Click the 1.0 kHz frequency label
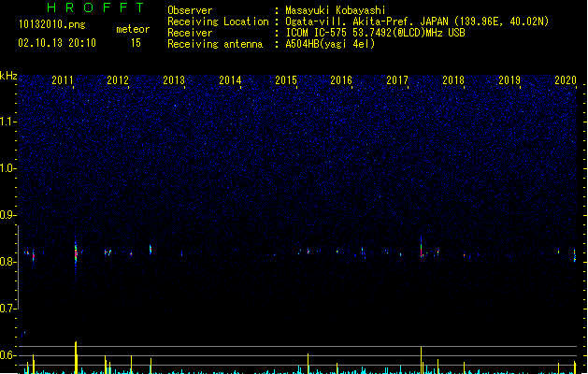The height and width of the screenshot is (374, 588). tap(7, 168)
